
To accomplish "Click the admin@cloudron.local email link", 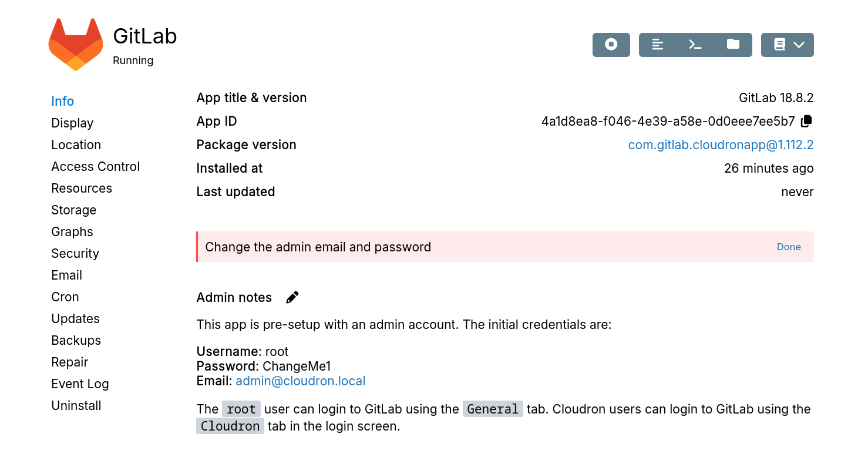I will (301, 381).
